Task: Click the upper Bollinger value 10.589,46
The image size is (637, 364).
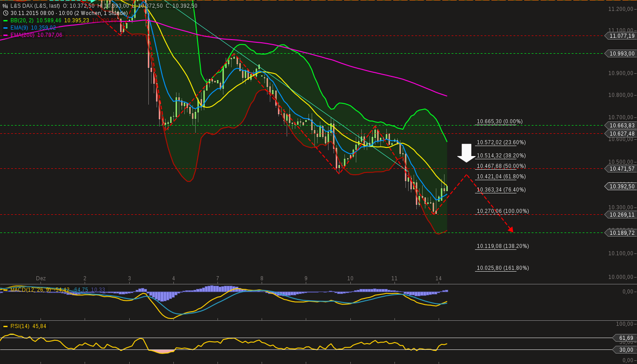Action: [x=49, y=20]
